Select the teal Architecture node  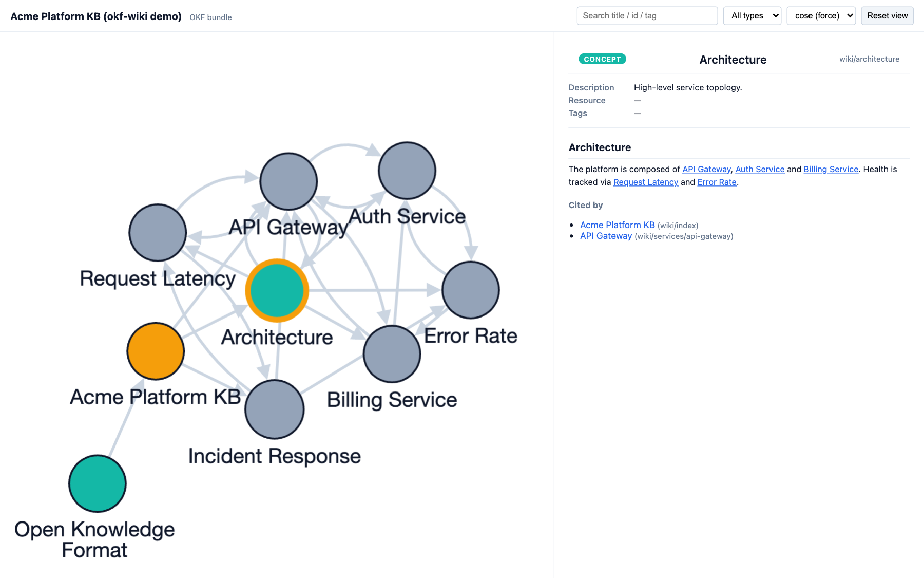(277, 290)
